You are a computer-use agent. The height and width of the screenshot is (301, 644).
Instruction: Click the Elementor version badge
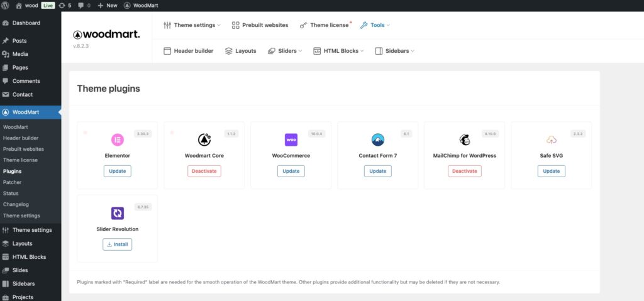pyautogui.click(x=143, y=134)
